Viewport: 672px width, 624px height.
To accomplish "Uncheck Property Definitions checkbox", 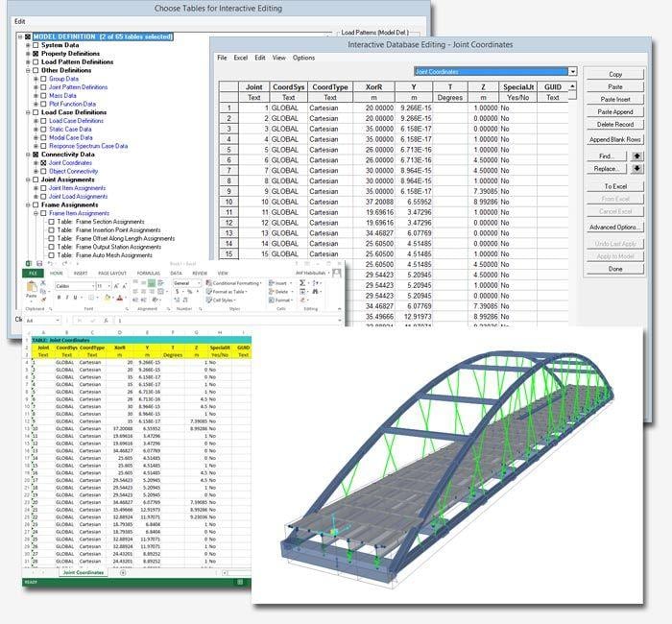I will pos(36,54).
